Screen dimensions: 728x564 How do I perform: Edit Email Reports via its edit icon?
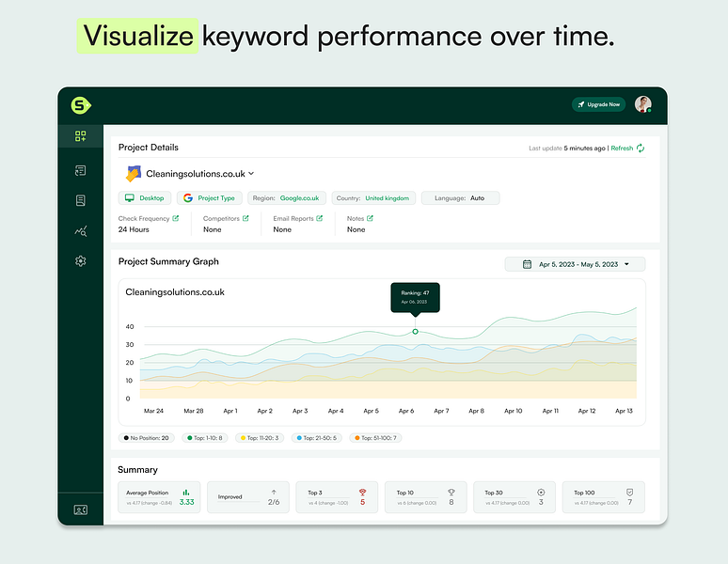320,218
